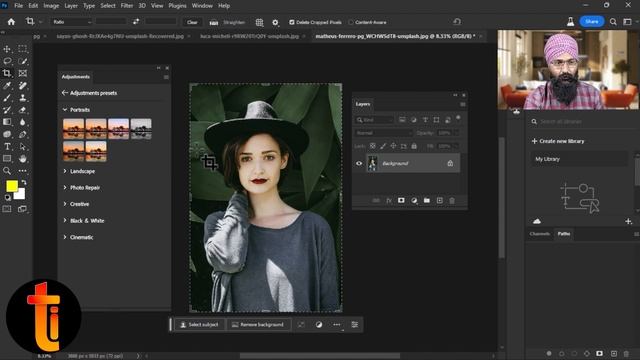Select the Frame tool
The height and width of the screenshot is (360, 640).
point(23,73)
